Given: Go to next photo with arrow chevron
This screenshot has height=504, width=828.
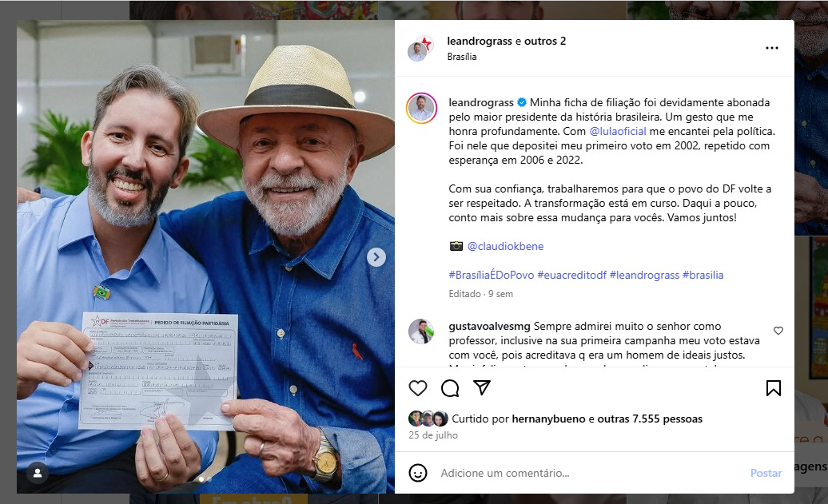Looking at the screenshot, I should coord(376,257).
